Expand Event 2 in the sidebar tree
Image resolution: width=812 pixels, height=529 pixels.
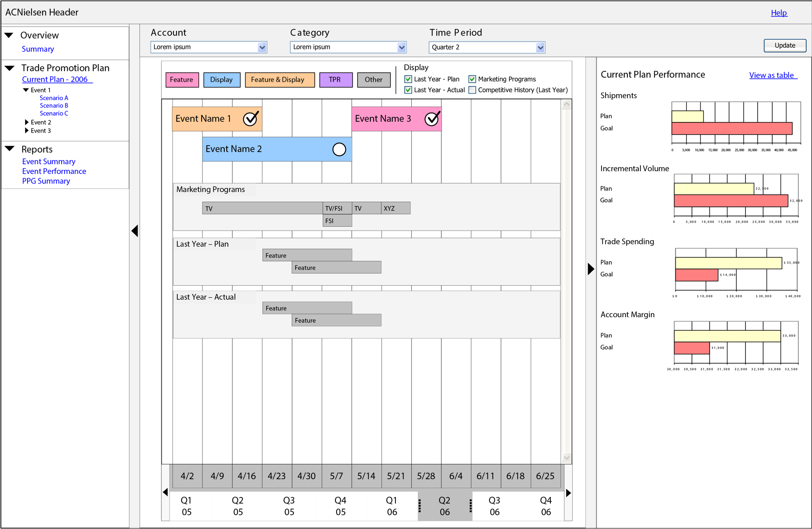pyautogui.click(x=27, y=122)
